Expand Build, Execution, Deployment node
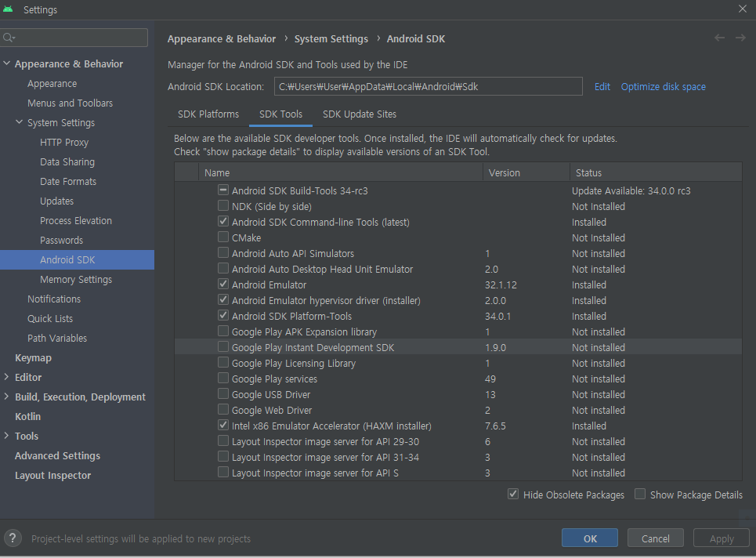The image size is (756, 558). (x=7, y=397)
